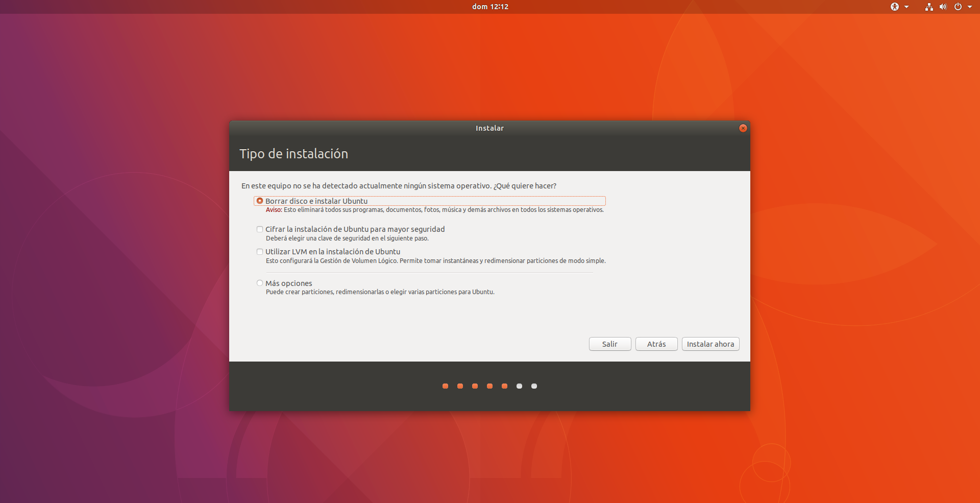Click 'Esto configurará la Gestión de Volumen Lógico' text
The width and height of the screenshot is (980, 503).
pos(436,261)
